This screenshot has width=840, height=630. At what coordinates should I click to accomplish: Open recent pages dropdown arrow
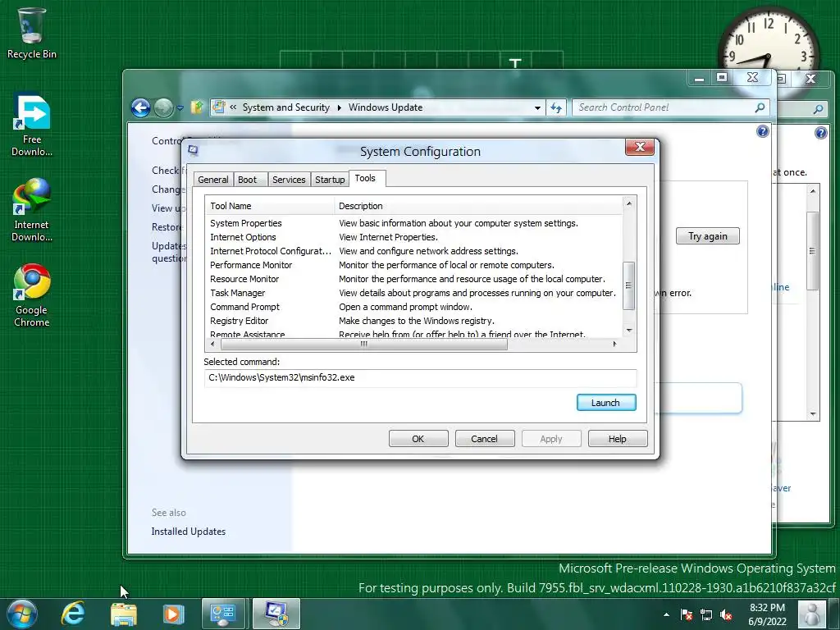tap(180, 107)
